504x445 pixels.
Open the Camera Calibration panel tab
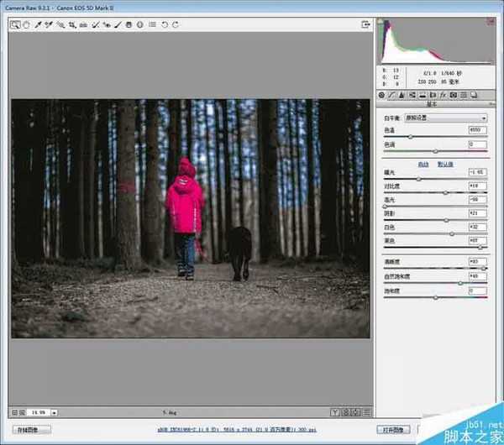[453, 95]
